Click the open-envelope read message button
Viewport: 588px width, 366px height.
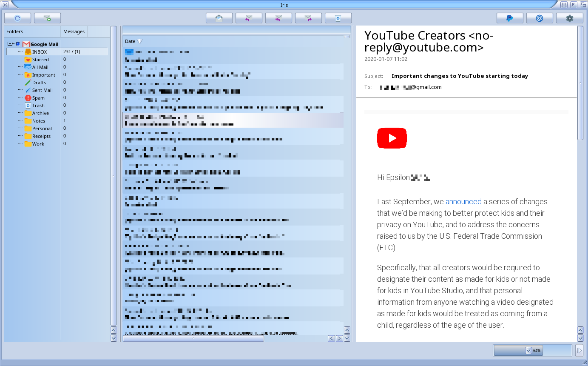pyautogui.click(x=219, y=18)
